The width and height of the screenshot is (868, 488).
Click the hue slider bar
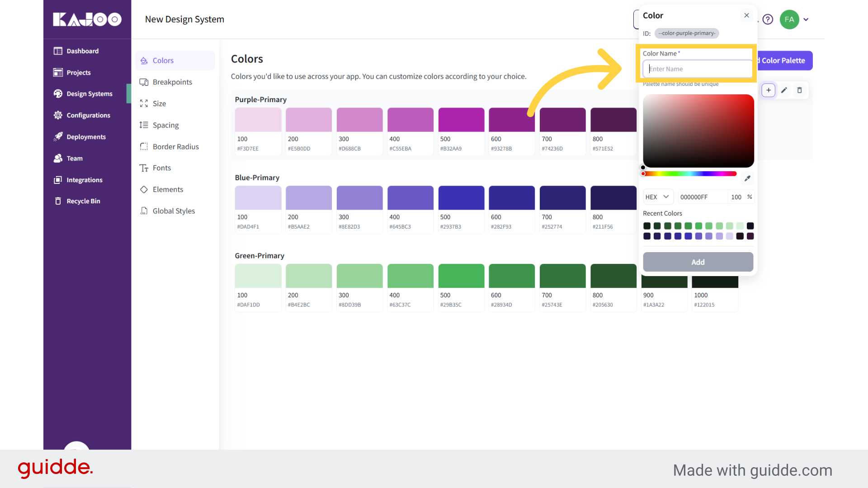point(690,174)
